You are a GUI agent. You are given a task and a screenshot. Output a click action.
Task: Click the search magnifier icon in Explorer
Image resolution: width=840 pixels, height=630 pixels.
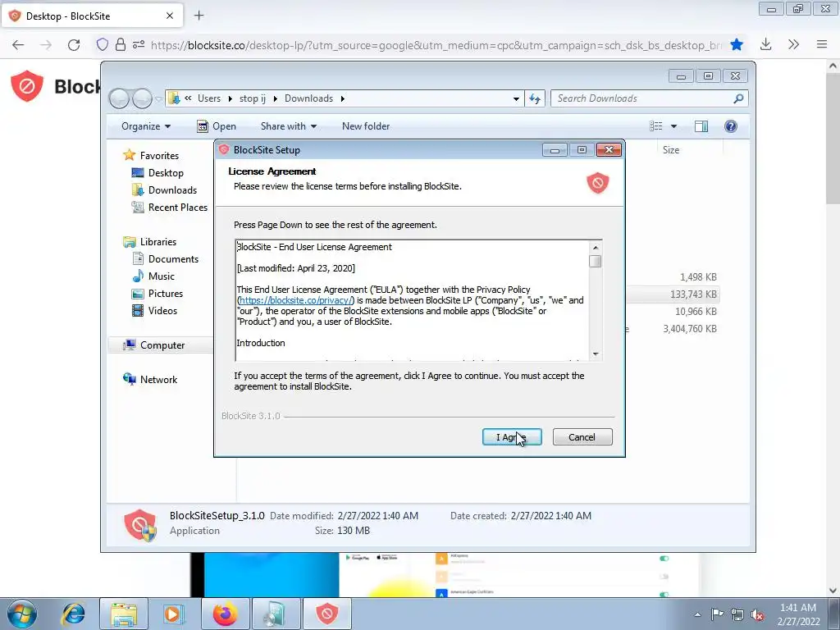(x=739, y=98)
